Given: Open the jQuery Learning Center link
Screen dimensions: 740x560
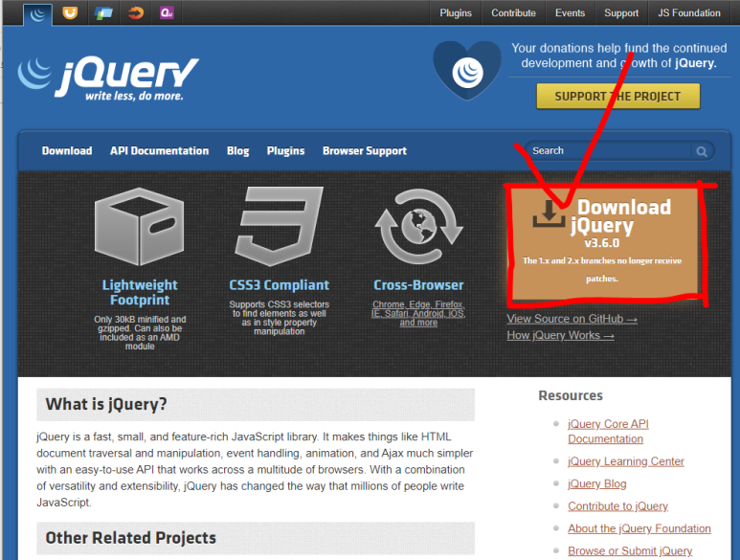Looking at the screenshot, I should tap(626, 461).
